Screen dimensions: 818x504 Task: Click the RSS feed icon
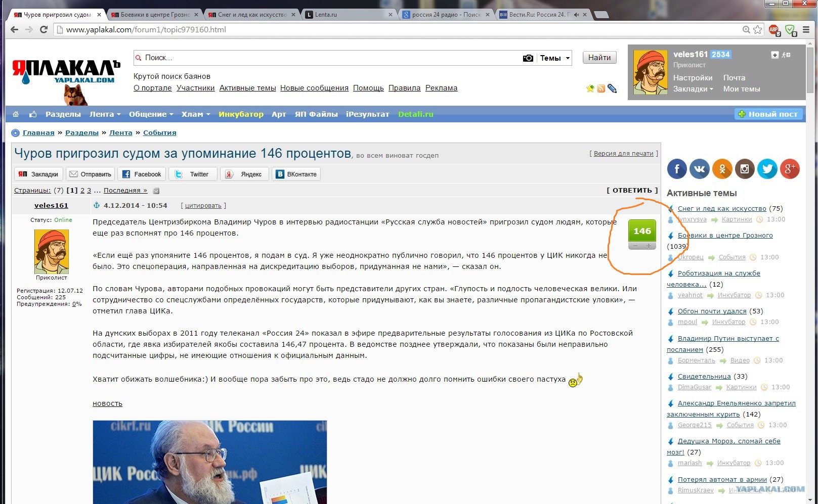601,88
